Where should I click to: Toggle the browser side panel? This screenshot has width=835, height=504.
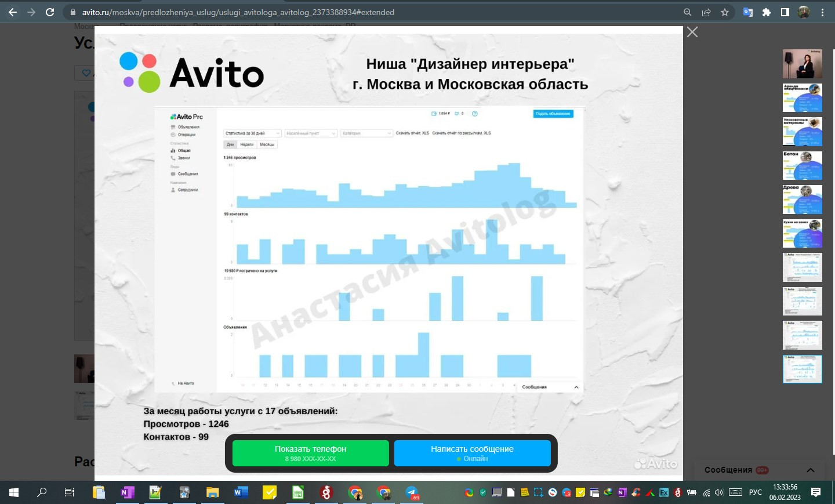click(x=785, y=12)
